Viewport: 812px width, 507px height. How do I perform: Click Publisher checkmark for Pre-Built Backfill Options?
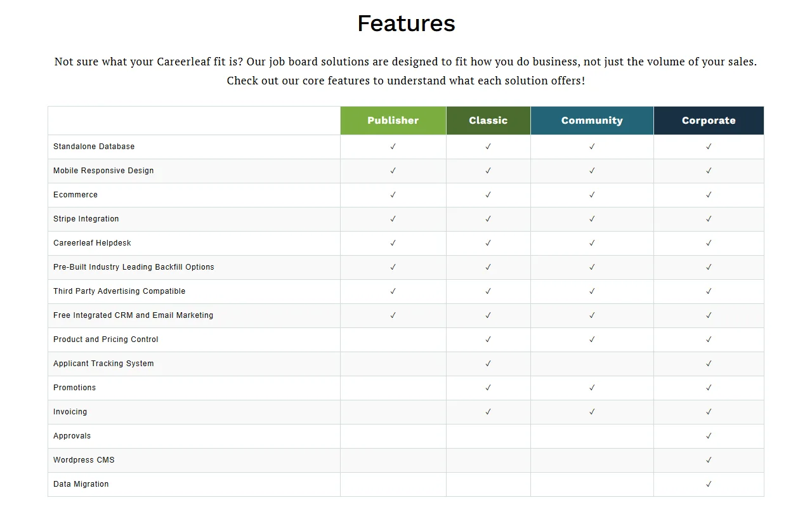click(393, 267)
